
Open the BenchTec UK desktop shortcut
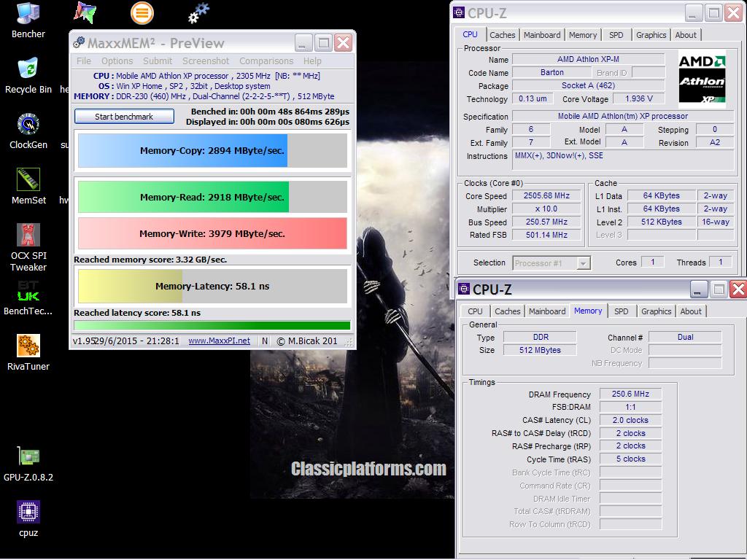28,298
